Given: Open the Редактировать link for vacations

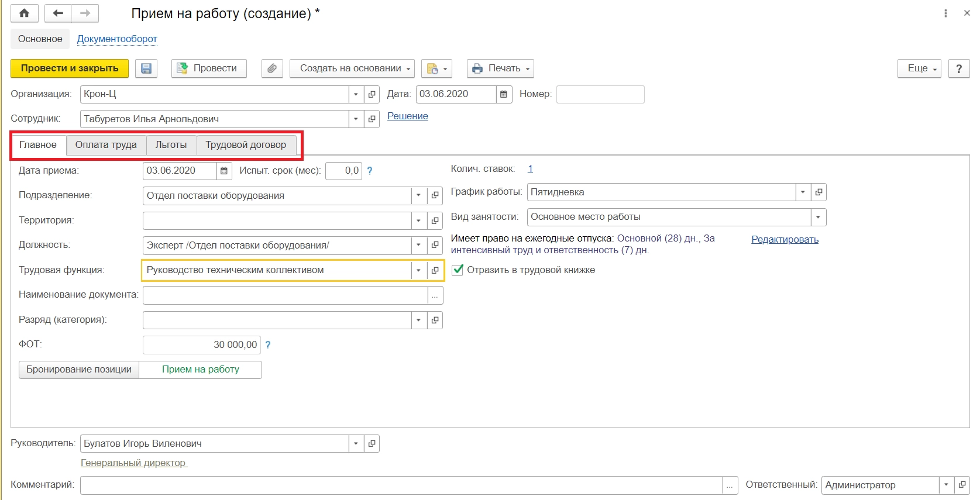Looking at the screenshot, I should point(785,240).
